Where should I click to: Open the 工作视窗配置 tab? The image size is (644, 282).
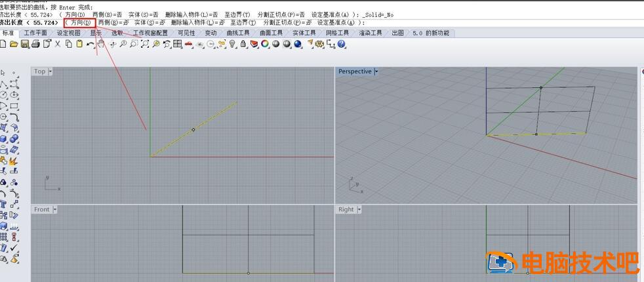[150, 33]
